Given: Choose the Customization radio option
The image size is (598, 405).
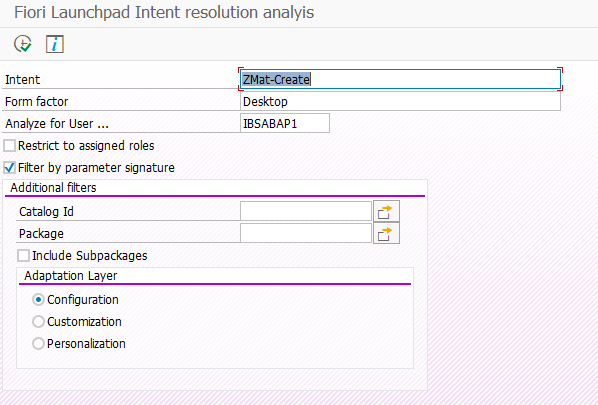Looking at the screenshot, I should pyautogui.click(x=38, y=322).
